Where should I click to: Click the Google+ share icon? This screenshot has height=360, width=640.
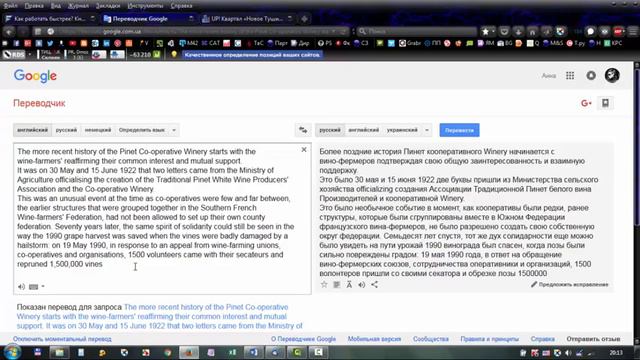586,103
